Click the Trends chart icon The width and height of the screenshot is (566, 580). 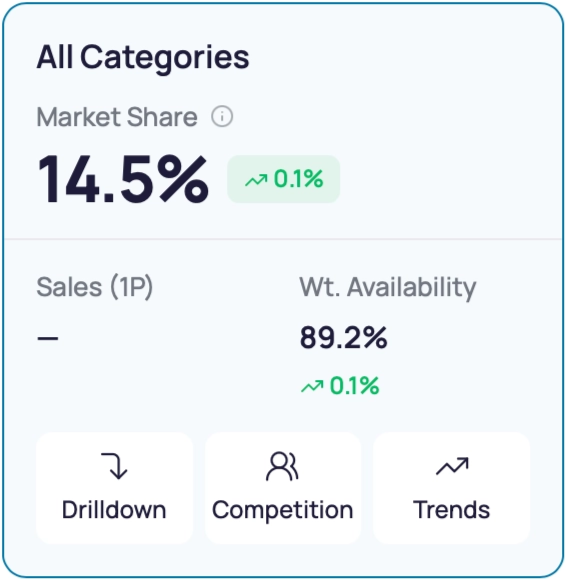tap(452, 466)
